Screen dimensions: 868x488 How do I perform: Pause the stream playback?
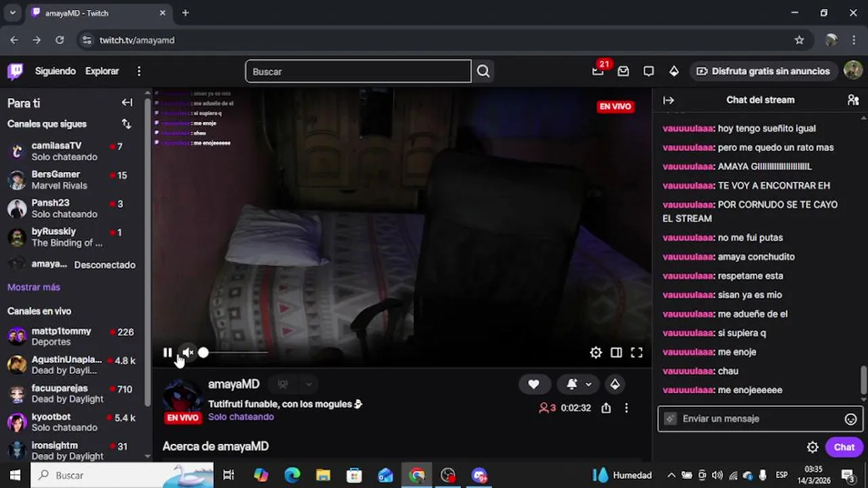pyautogui.click(x=167, y=352)
